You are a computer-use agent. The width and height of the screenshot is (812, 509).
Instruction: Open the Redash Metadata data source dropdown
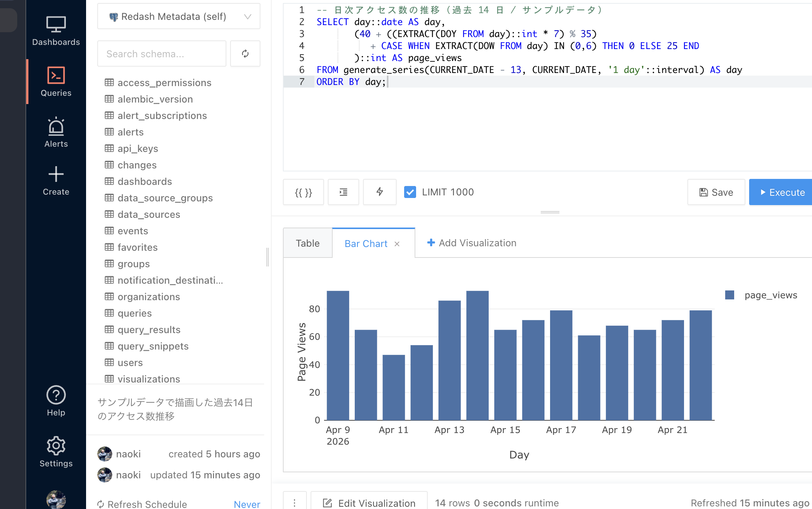179,16
